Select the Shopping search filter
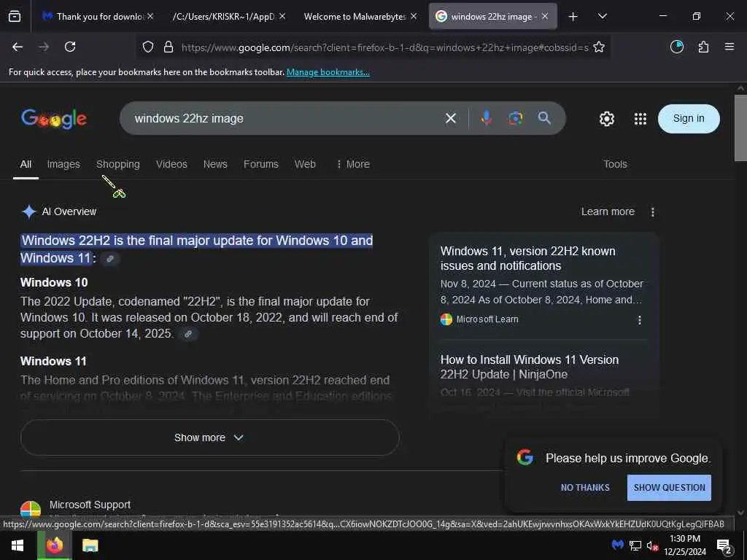 (118, 164)
